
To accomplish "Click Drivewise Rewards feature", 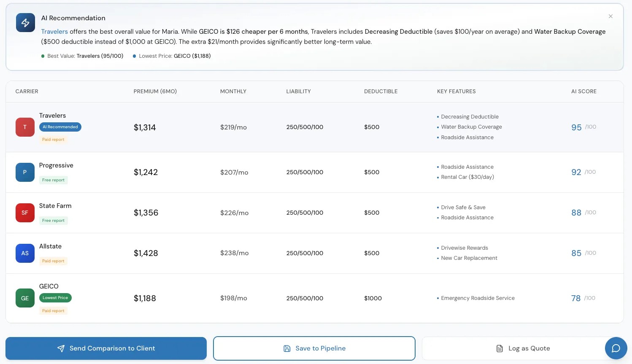I will [465, 248].
